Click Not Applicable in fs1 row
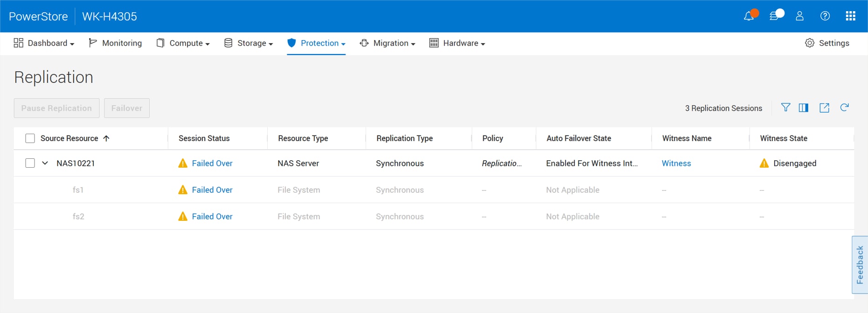This screenshot has height=313, width=868. [573, 190]
